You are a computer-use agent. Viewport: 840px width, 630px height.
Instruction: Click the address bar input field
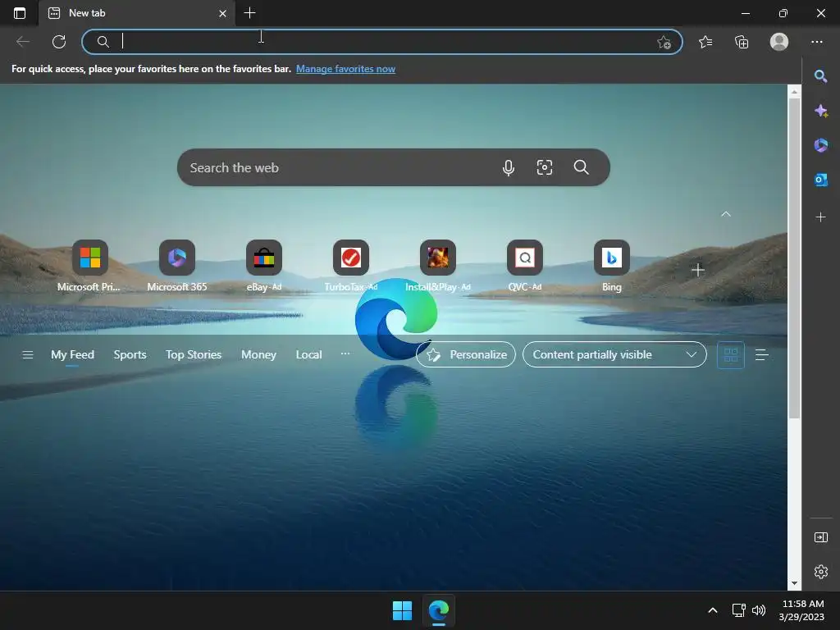(382, 42)
